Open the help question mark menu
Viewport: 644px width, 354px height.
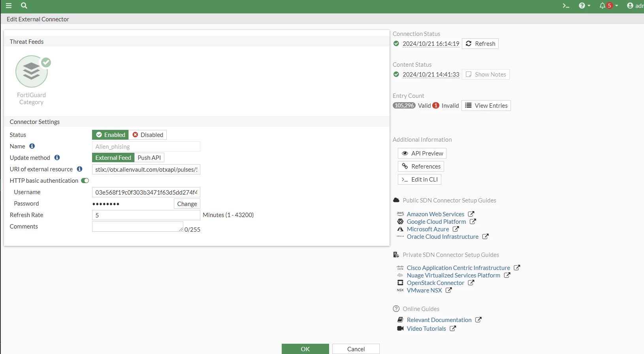(x=584, y=6)
